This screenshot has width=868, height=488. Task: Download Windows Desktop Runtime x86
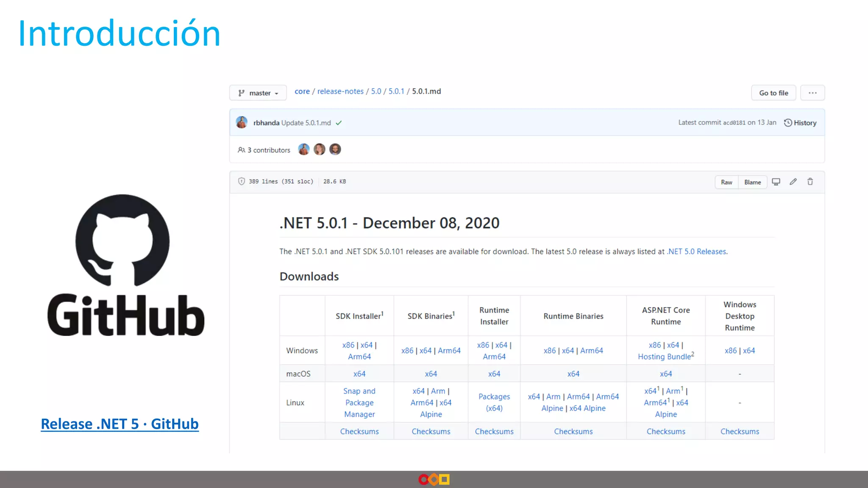(x=730, y=351)
